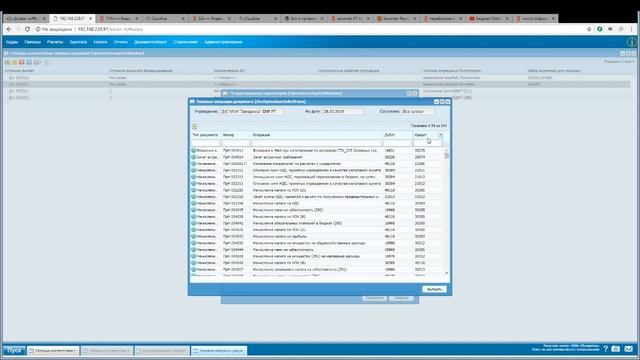Viewport: 640px width, 360px height.
Task: Open the Приказы menu
Action: tap(32, 42)
